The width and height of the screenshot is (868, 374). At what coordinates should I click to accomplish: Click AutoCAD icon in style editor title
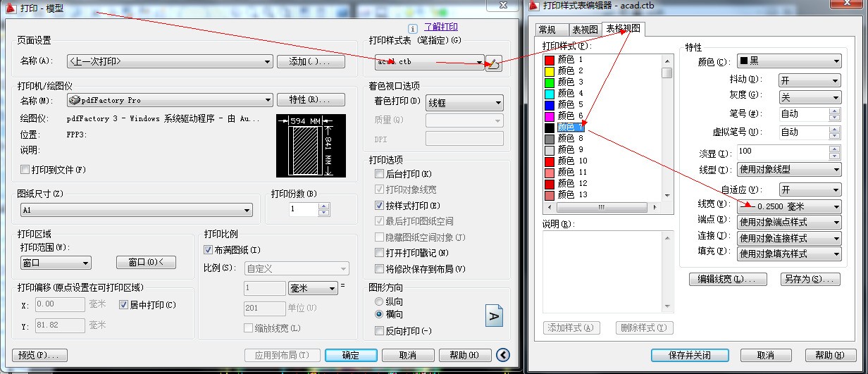pyautogui.click(x=533, y=6)
